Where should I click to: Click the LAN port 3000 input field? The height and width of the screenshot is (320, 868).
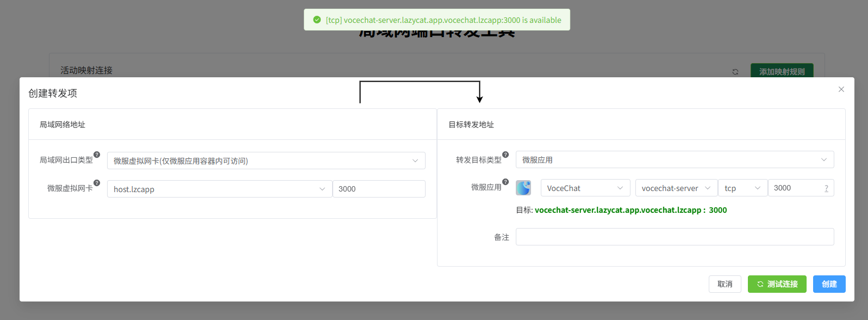(x=379, y=189)
